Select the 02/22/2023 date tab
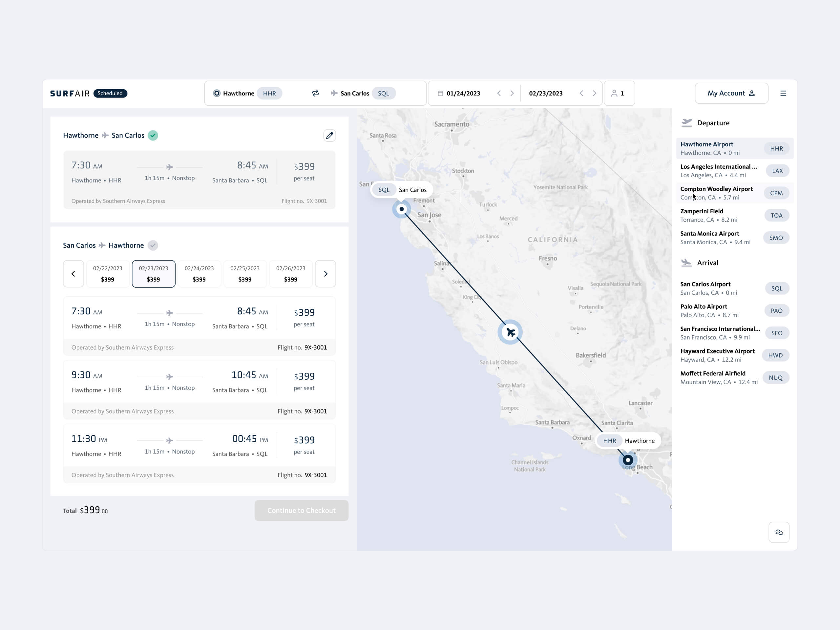 [108, 273]
